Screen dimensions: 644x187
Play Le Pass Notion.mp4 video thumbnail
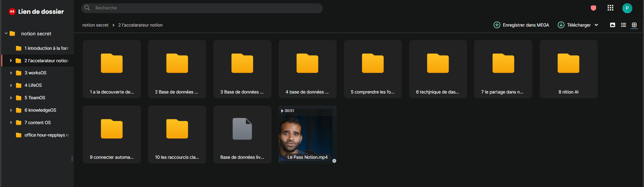307,135
